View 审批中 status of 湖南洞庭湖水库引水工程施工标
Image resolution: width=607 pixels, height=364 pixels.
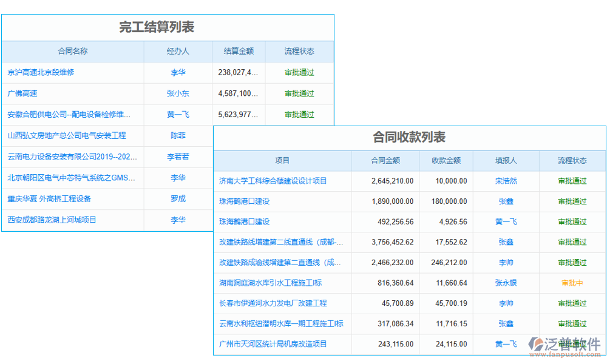click(572, 283)
